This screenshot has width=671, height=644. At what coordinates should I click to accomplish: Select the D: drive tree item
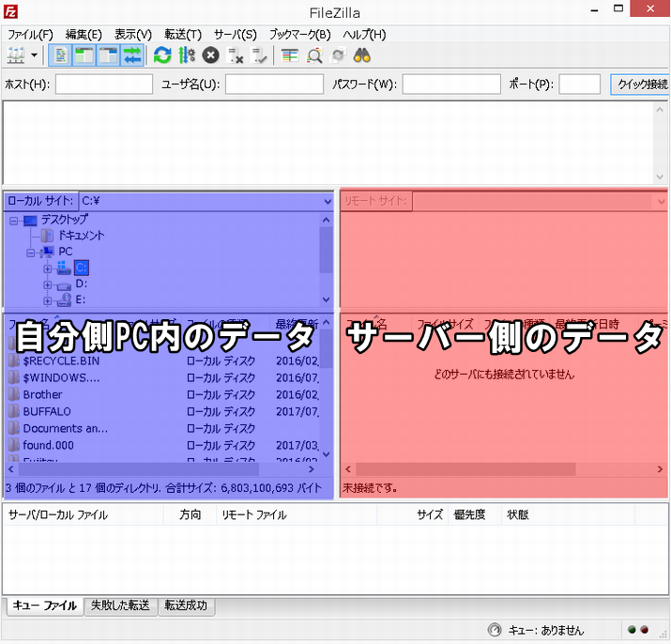[x=82, y=284]
